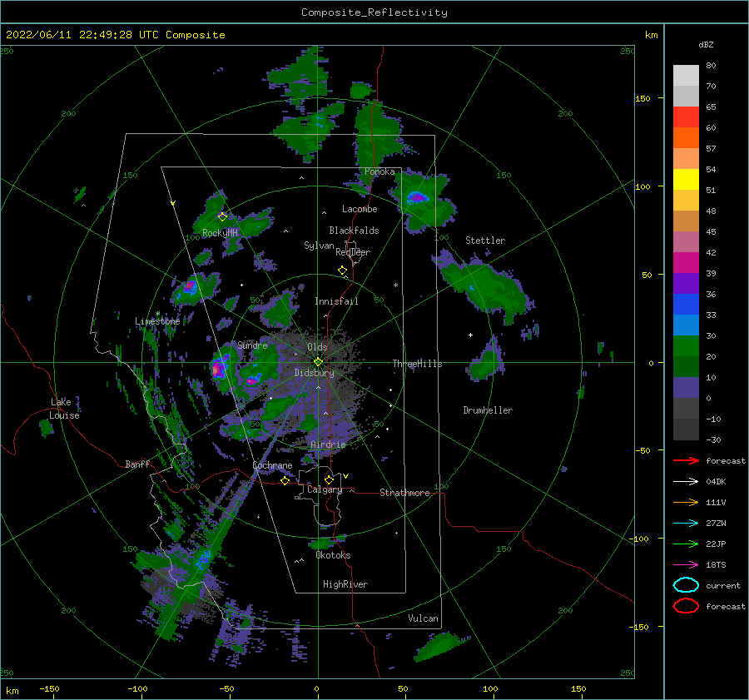Click the ThreeHills label
Screen dimensions: 749x700
pyautogui.click(x=417, y=364)
